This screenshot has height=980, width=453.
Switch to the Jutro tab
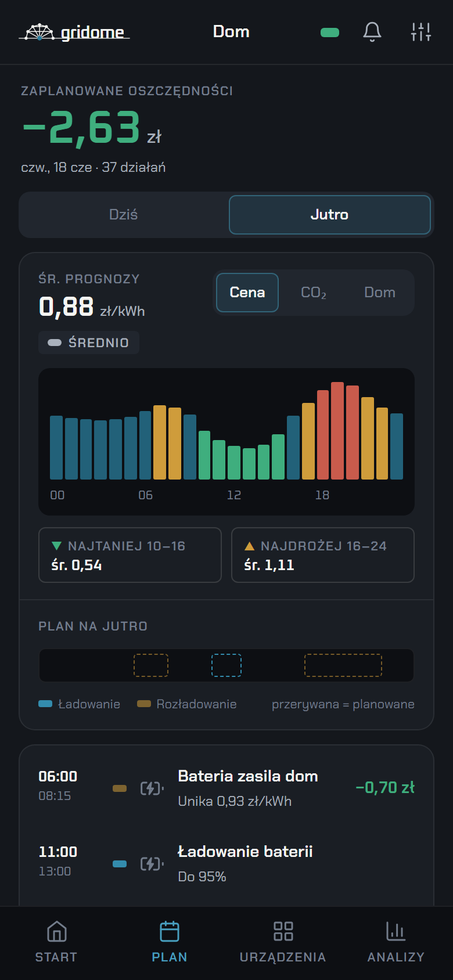[x=329, y=215]
